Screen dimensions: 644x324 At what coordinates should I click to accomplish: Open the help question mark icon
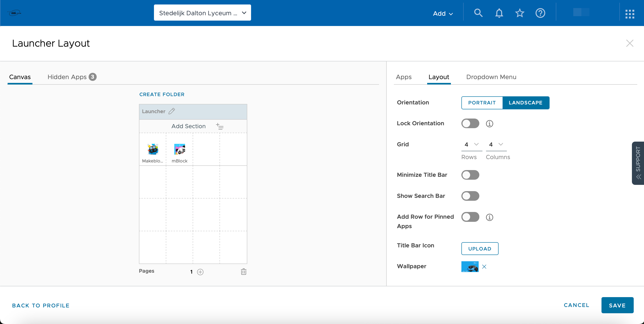(540, 13)
